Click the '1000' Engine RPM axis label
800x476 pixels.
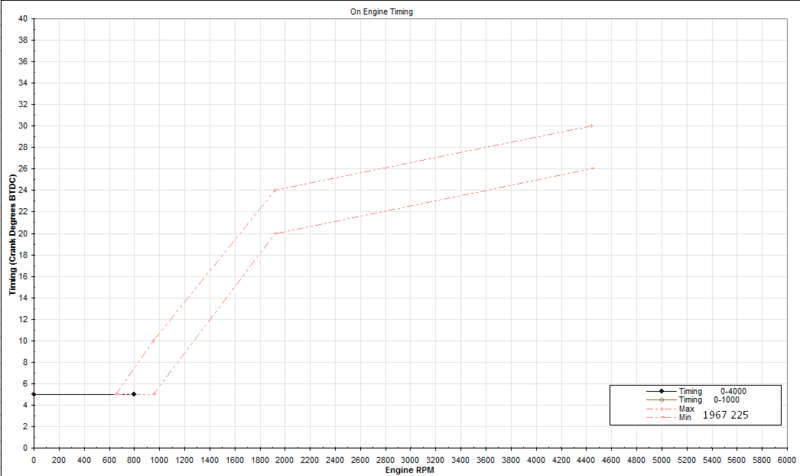[159, 460]
